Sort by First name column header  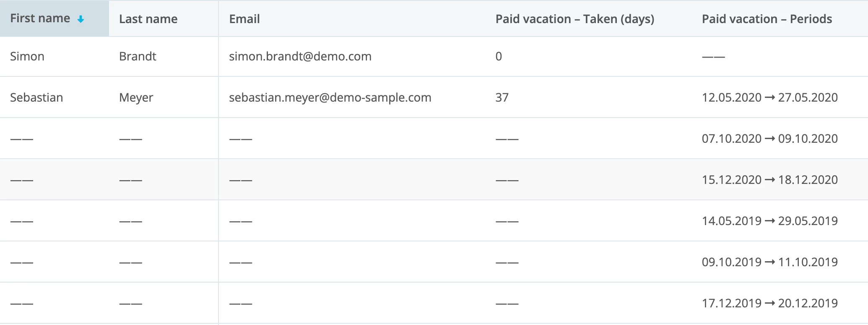pos(40,18)
